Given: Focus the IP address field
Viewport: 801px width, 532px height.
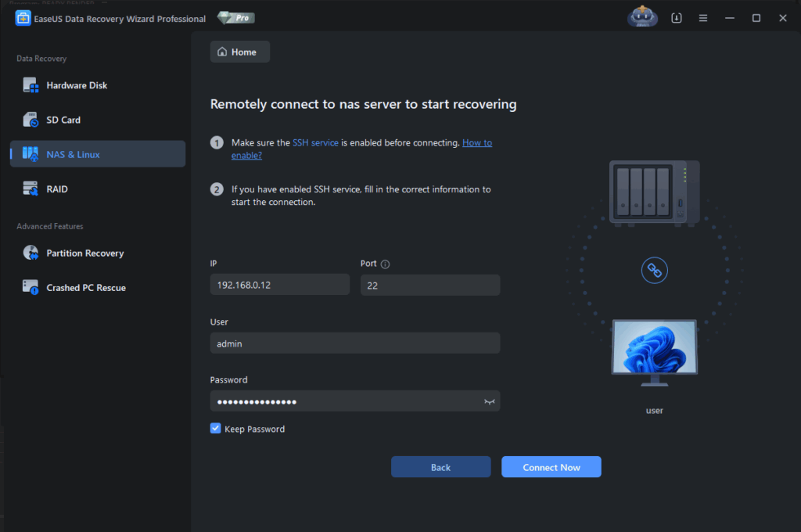Looking at the screenshot, I should 280,285.
